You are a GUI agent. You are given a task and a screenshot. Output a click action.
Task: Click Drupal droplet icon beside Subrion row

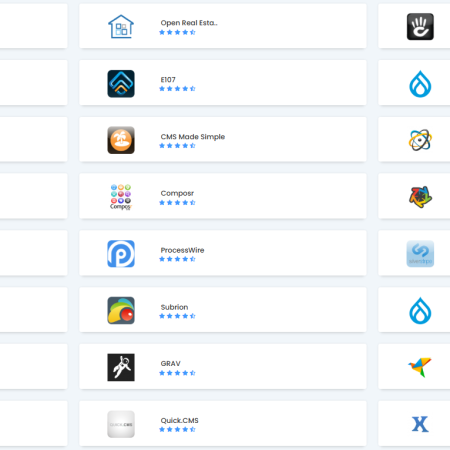420,310
